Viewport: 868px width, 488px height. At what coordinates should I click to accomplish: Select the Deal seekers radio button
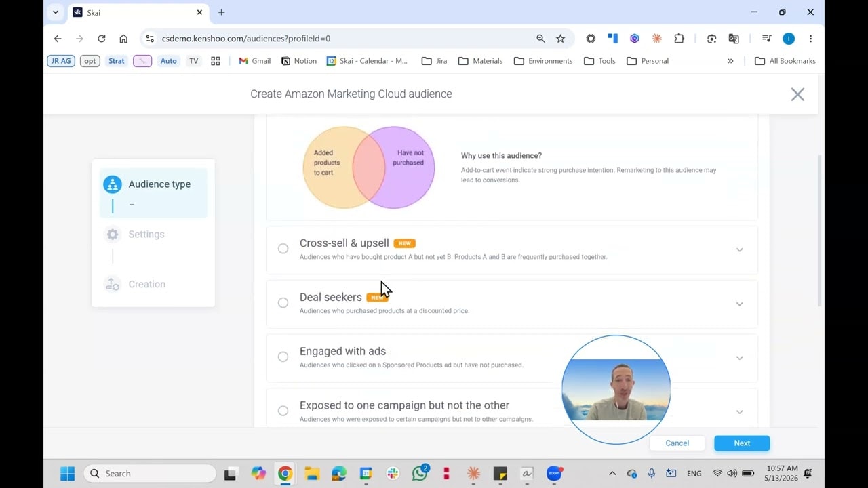(283, 303)
